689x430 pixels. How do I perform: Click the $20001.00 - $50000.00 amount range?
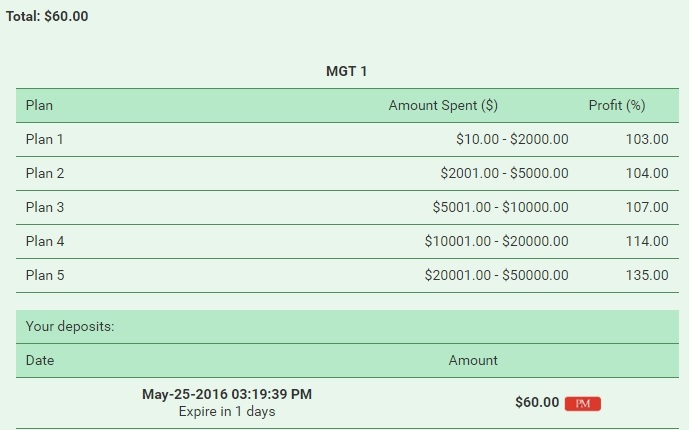[x=496, y=275]
